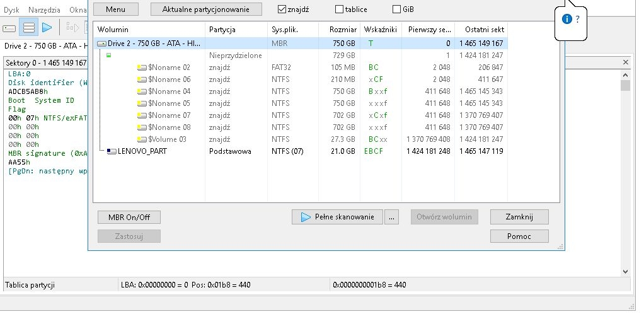Click the FAT32 file system cell

click(281, 67)
